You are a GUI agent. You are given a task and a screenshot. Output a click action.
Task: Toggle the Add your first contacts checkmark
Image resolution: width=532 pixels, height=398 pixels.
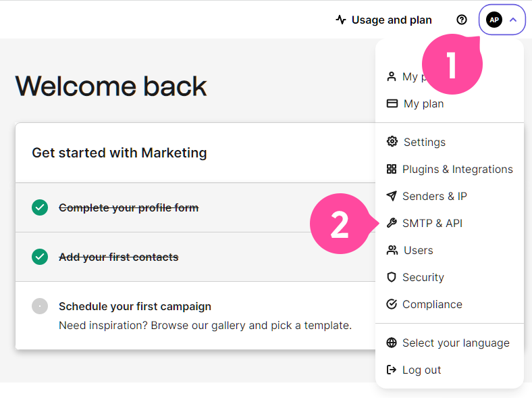(x=40, y=257)
